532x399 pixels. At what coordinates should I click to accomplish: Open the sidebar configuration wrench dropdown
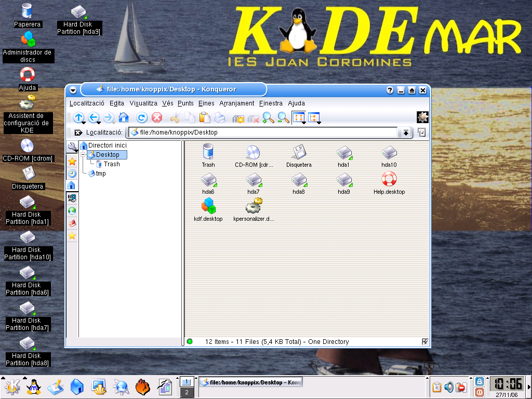(72, 148)
